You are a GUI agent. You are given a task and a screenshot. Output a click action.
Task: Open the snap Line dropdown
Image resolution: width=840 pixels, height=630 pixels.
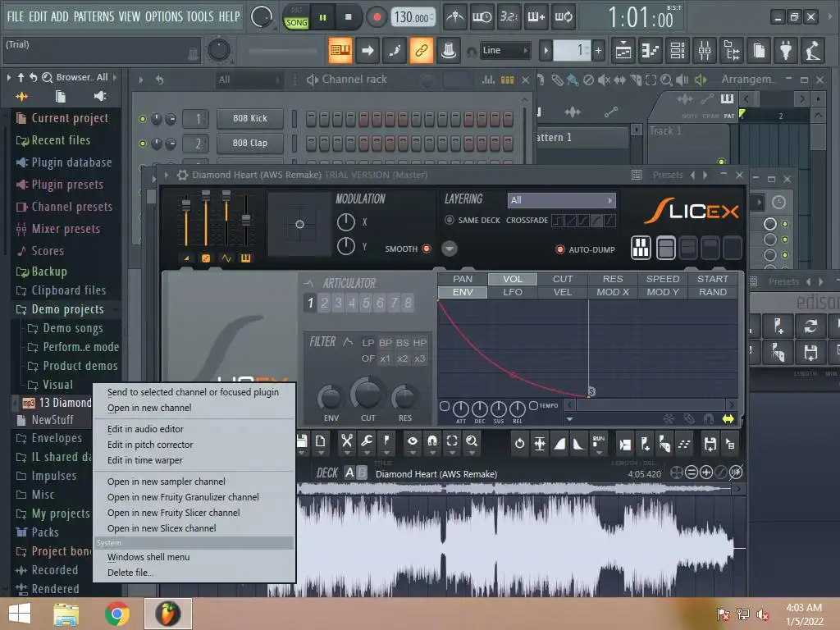point(504,50)
